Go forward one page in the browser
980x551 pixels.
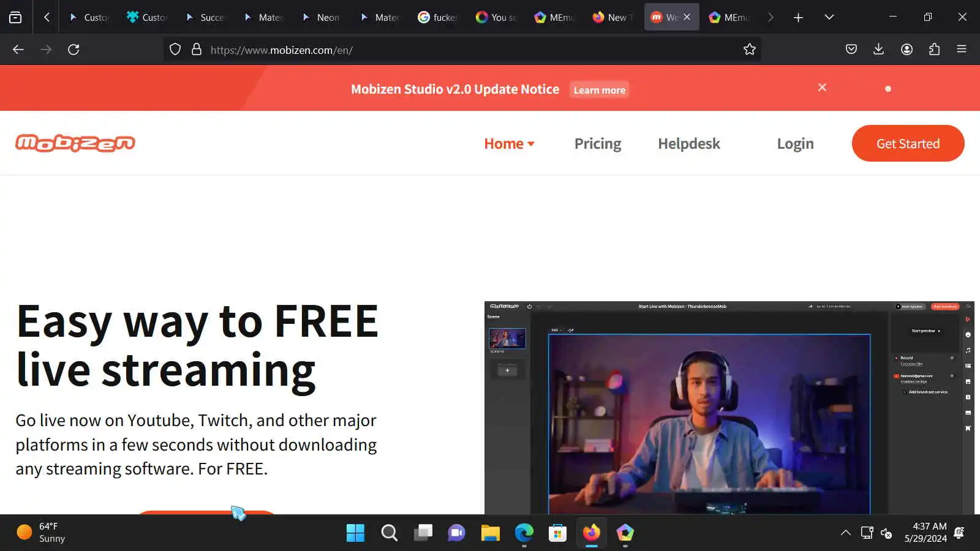point(46,50)
